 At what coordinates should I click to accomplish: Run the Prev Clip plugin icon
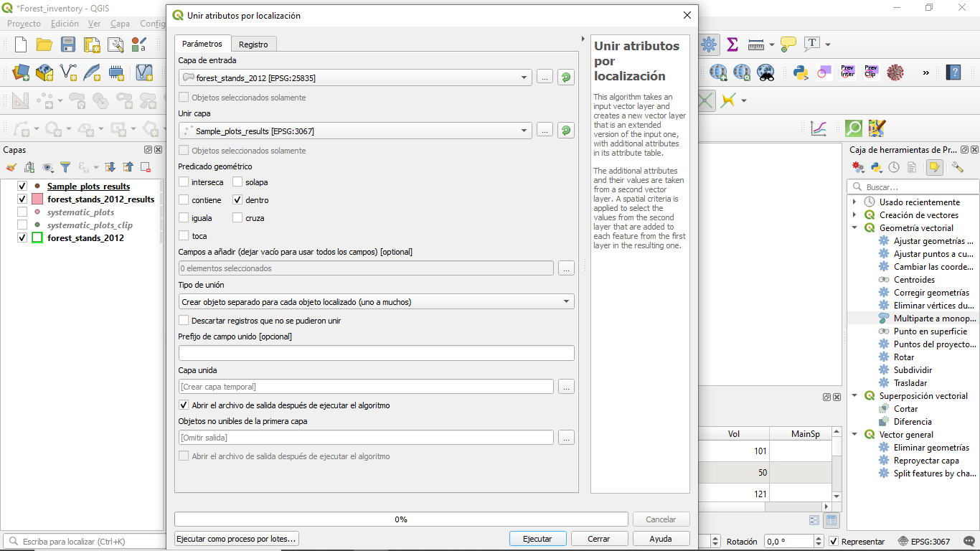coord(872,72)
